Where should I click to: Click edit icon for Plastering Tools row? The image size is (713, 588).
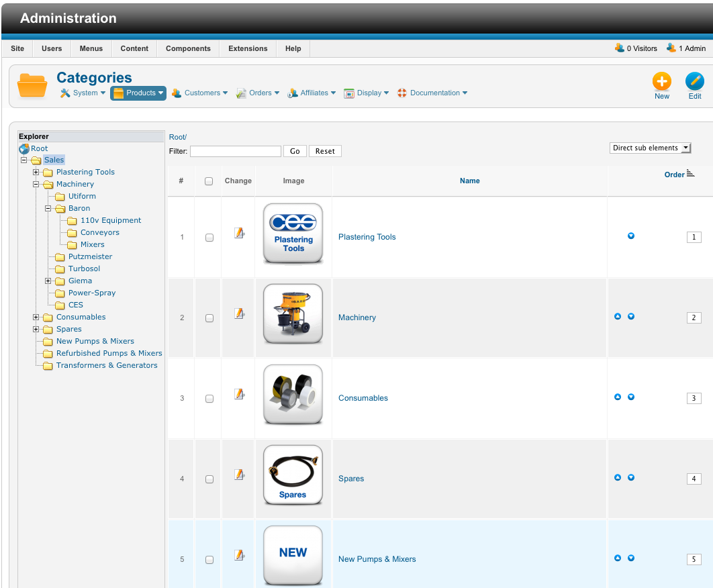tap(239, 233)
